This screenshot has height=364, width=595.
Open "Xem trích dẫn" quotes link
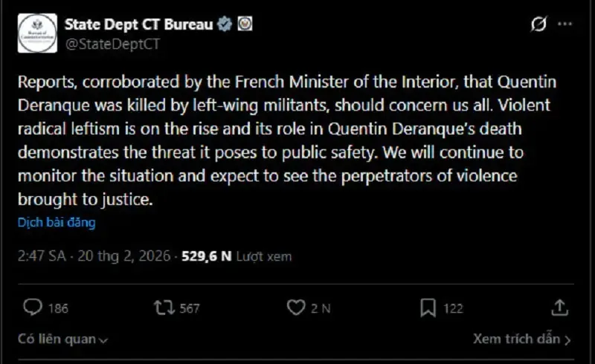click(521, 339)
